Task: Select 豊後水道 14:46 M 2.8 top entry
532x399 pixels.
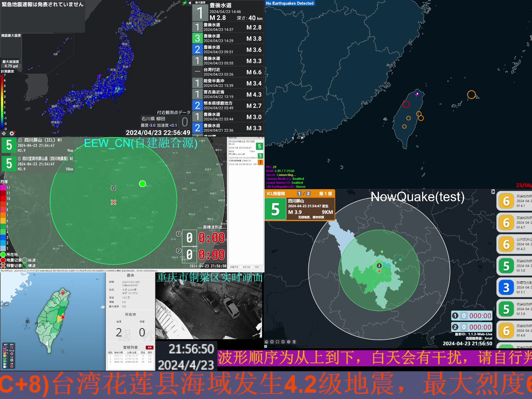Action: (228, 11)
